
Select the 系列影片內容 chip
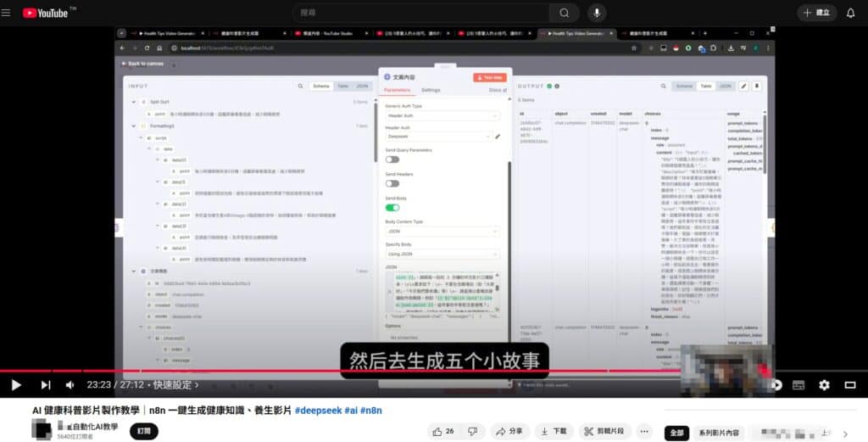[720, 433]
